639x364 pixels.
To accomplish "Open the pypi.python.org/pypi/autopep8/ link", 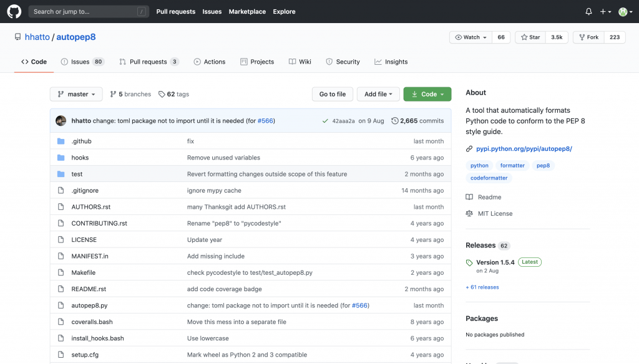I will [524, 148].
